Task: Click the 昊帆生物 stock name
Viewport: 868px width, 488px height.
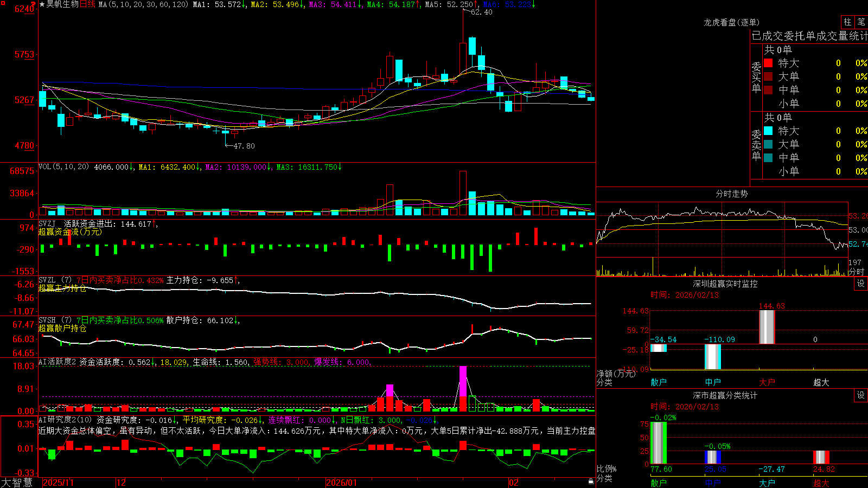Action: click(62, 4)
